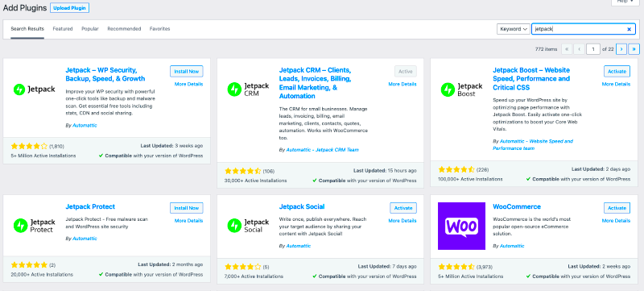Open the Jetpack Boost title link
The image size is (644, 291).
point(531,78)
